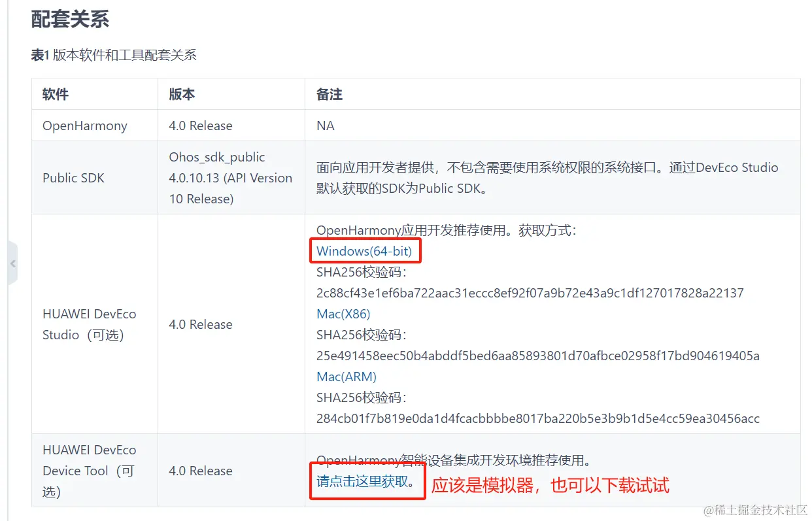The image size is (812, 521).
Task: Collapse the left sidebar with arrow handle
Action: click(x=12, y=263)
